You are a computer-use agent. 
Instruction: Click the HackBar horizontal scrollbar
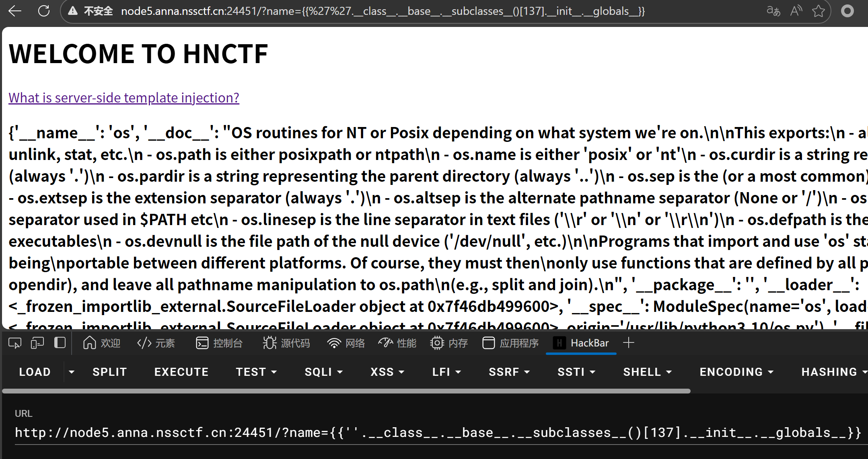(x=346, y=391)
